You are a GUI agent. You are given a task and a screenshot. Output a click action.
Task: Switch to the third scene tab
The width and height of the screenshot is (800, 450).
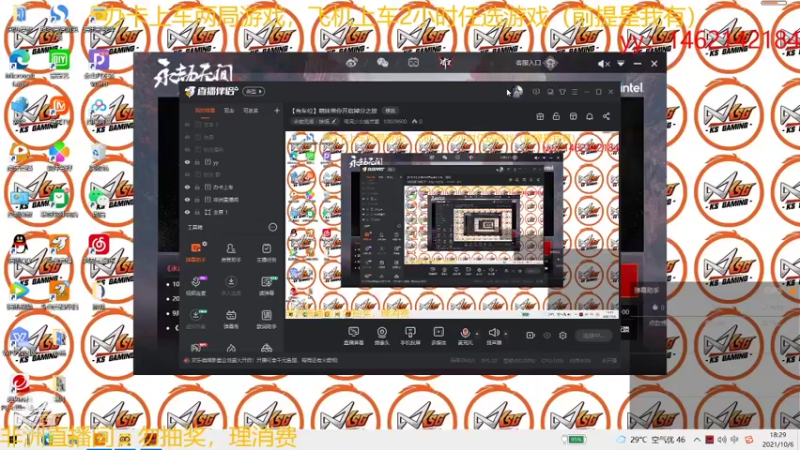pyautogui.click(x=251, y=111)
